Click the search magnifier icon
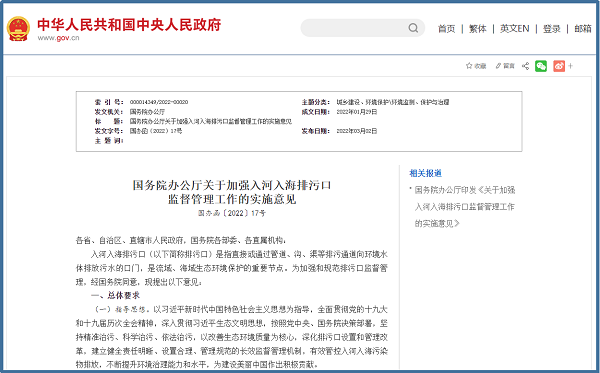The height and width of the screenshot is (373, 600). (x=413, y=28)
